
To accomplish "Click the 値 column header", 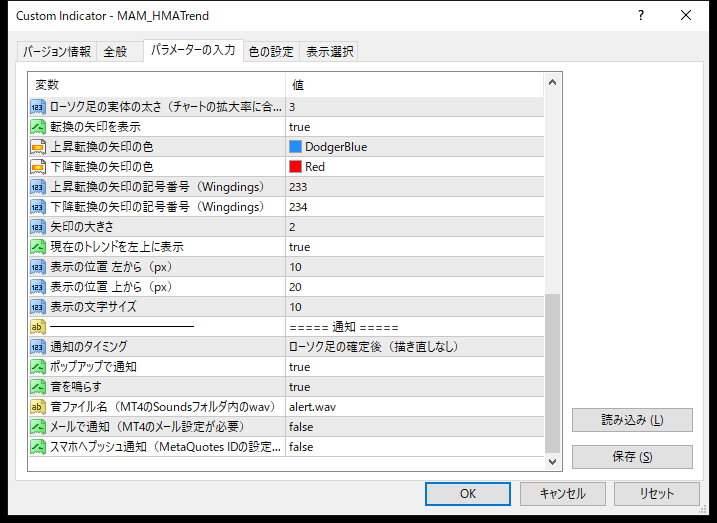I will 414,85.
